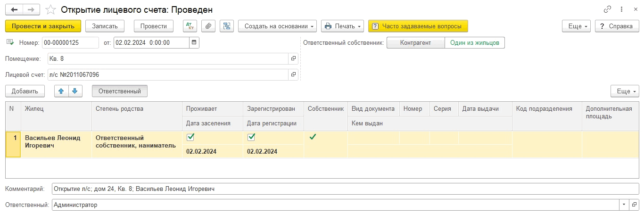Click Дополнительная площадь column header

pyautogui.click(x=611, y=116)
